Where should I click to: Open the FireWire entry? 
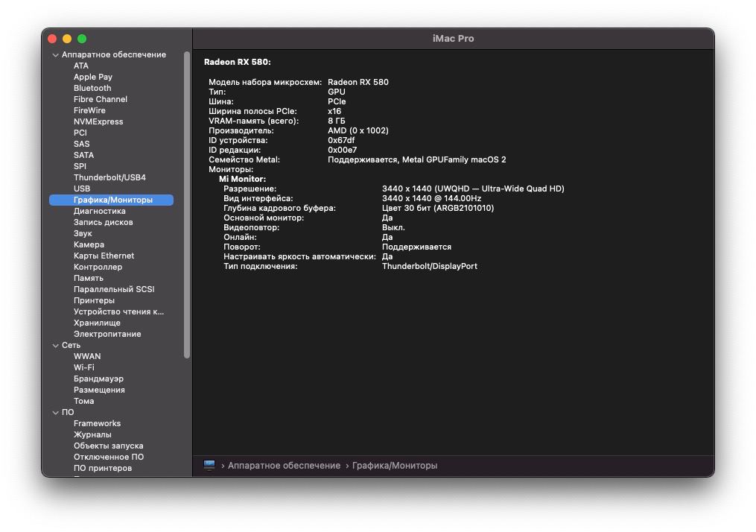(x=89, y=110)
